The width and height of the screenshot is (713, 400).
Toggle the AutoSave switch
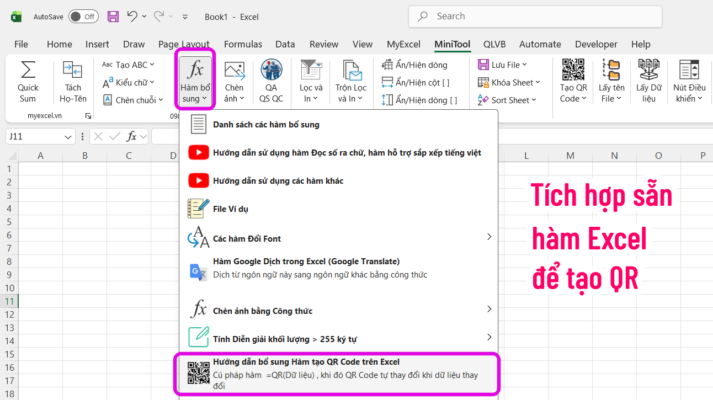click(x=82, y=16)
